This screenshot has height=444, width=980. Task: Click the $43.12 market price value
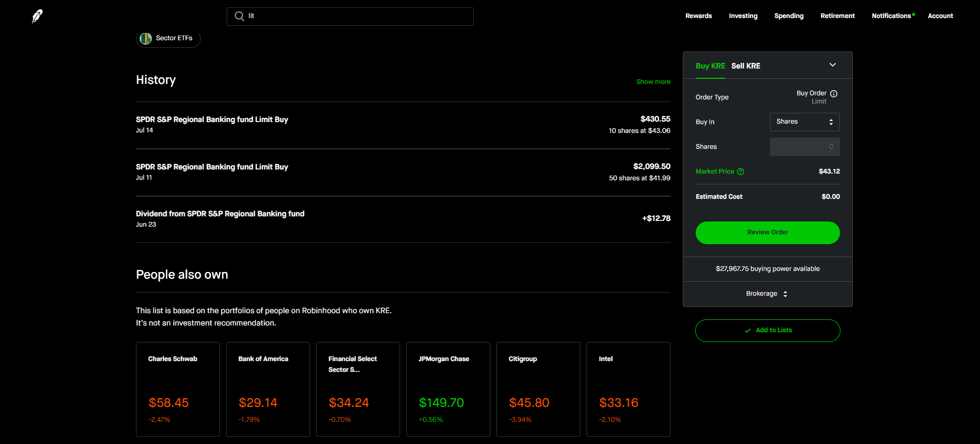click(x=829, y=172)
